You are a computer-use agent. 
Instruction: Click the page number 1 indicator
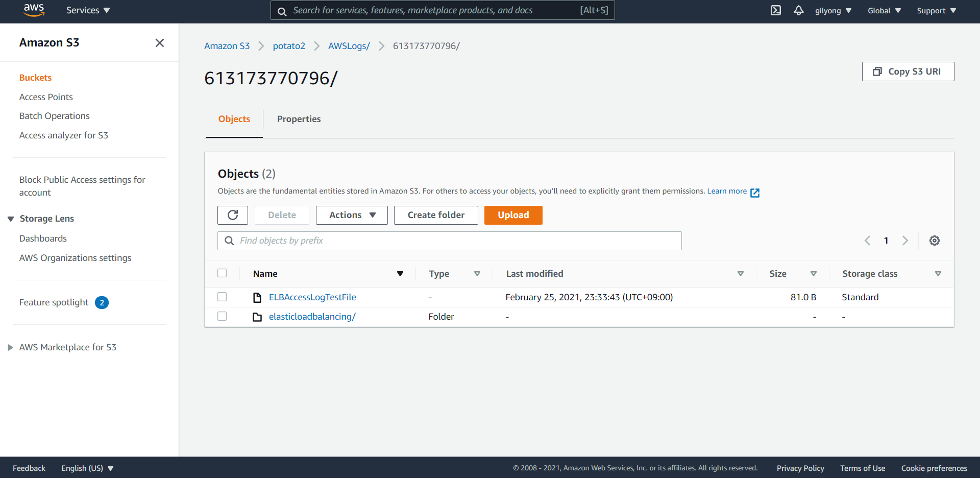pos(886,241)
